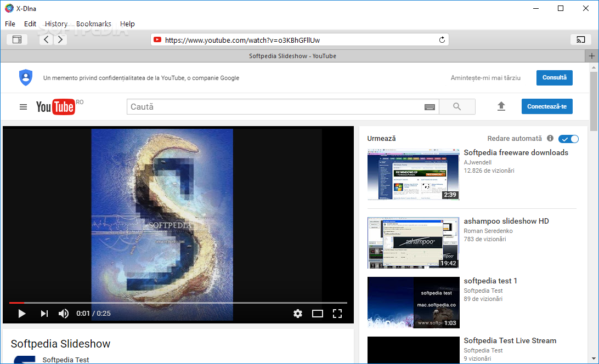This screenshot has width=599, height=364.
Task: Go to the YouTube home logo
Action: coord(56,107)
